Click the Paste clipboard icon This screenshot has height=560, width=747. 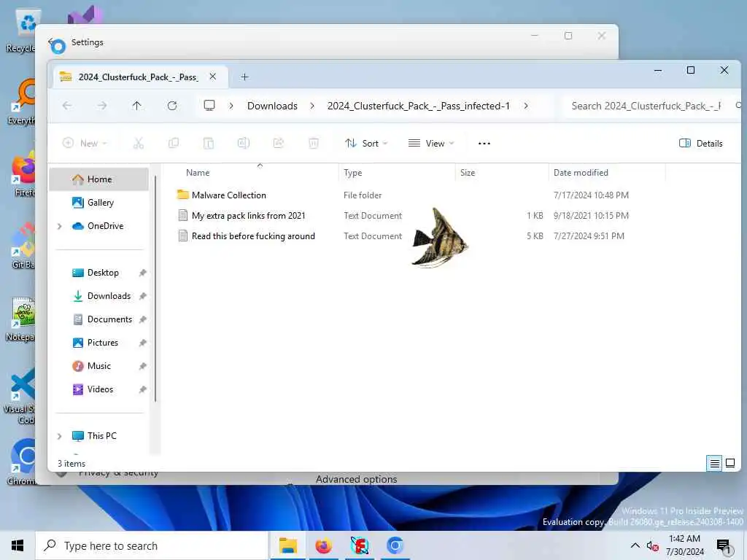click(209, 144)
